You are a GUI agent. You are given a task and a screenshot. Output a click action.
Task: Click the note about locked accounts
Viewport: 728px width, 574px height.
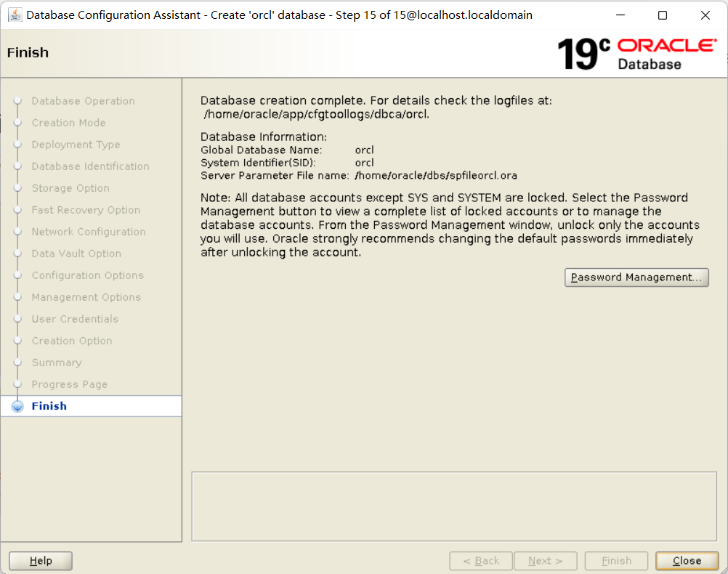click(450, 225)
